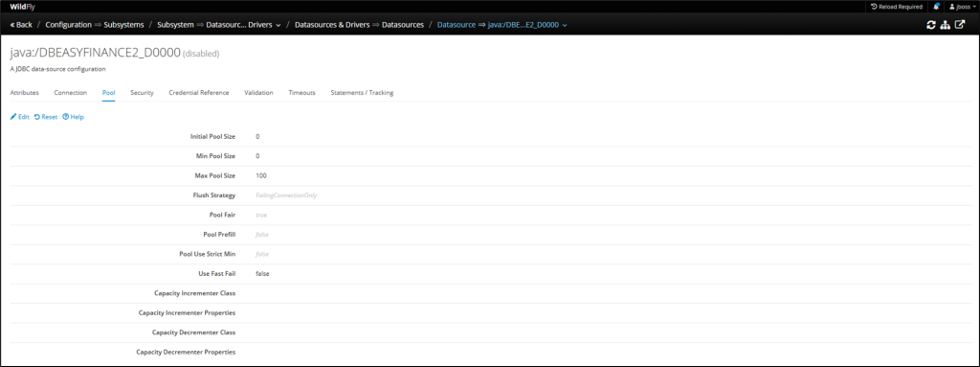This screenshot has height=367, width=980.
Task: Click the Use Fast Fail value false
Action: tap(262, 274)
